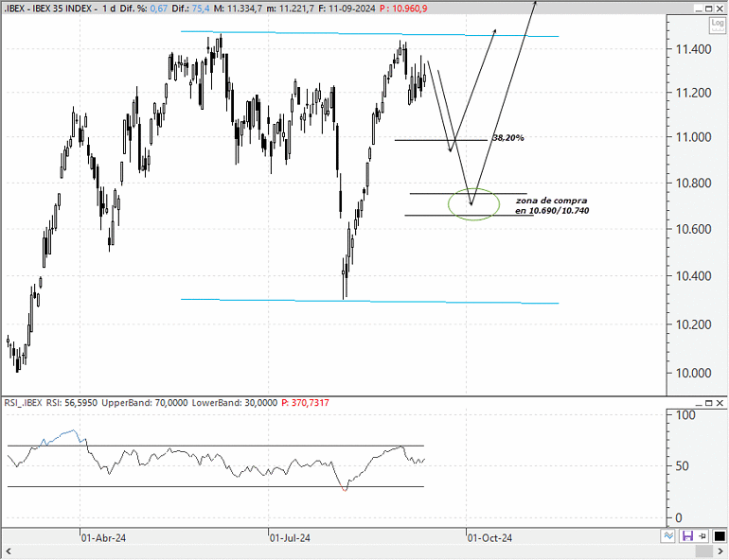Minimize the RSI indicator panel
The width and height of the screenshot is (729, 560).
[x=699, y=403]
